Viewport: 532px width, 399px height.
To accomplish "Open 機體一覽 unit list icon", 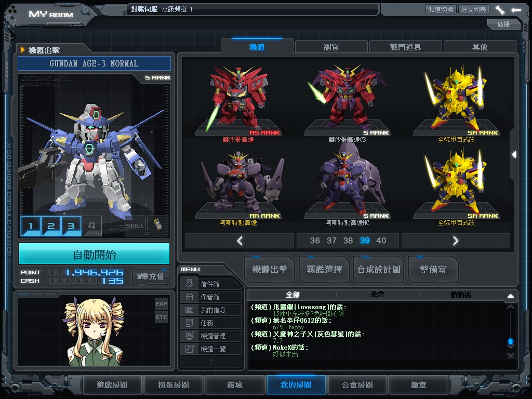I will pos(189,349).
